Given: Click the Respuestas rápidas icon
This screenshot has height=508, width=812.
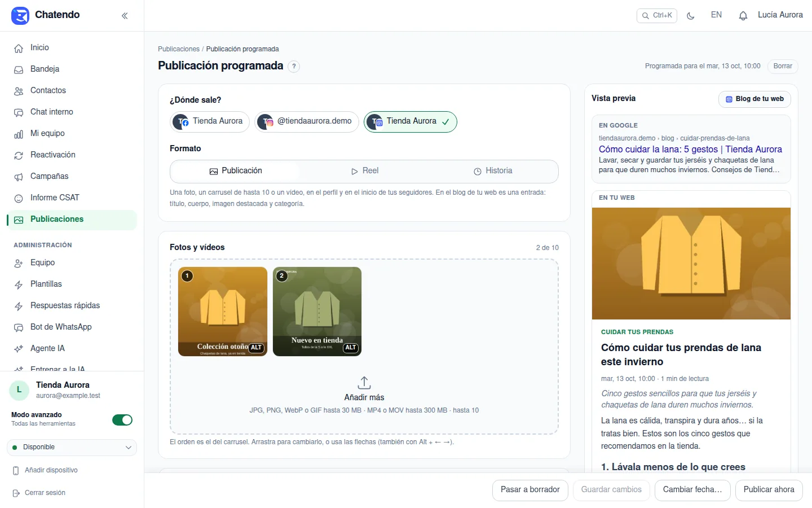Looking at the screenshot, I should tap(19, 306).
